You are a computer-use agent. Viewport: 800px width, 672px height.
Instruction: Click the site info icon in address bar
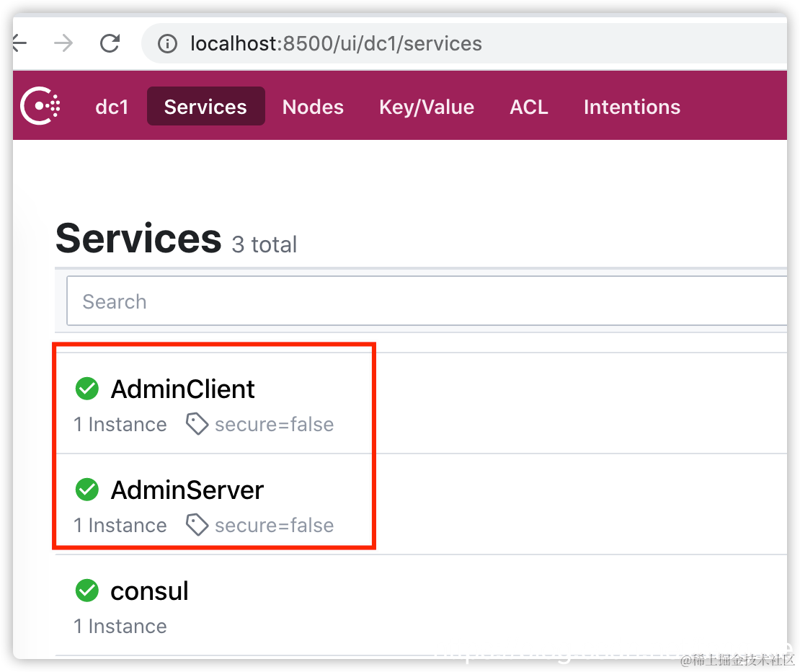(167, 44)
